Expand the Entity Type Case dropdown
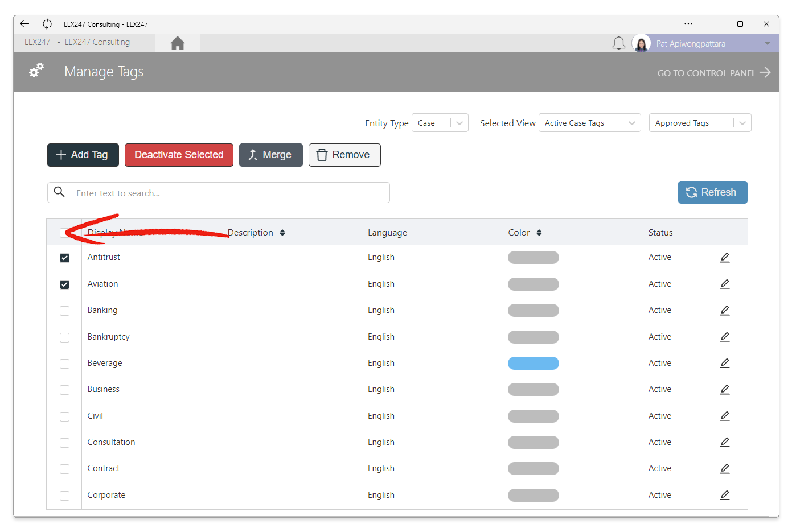The width and height of the screenshot is (792, 532). (x=440, y=123)
